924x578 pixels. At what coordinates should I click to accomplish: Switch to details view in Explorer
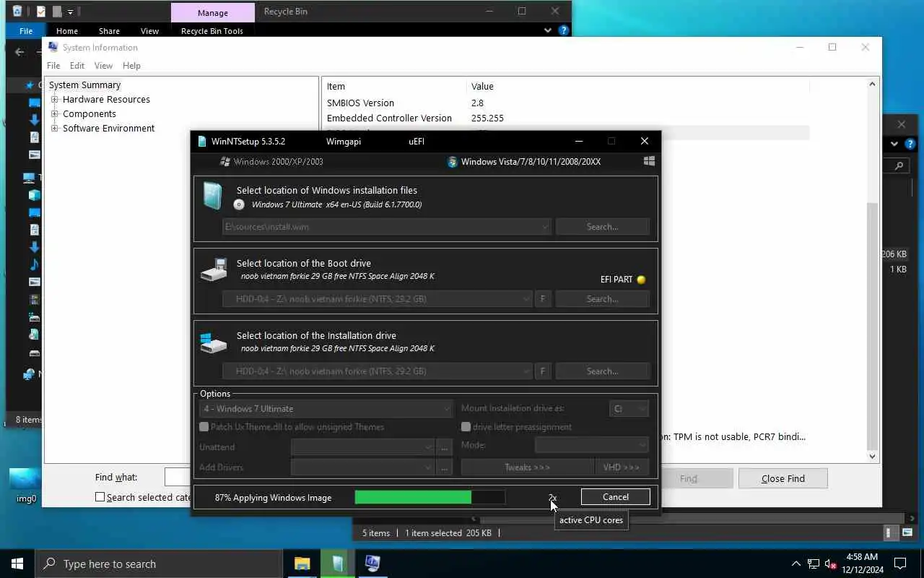point(891,533)
